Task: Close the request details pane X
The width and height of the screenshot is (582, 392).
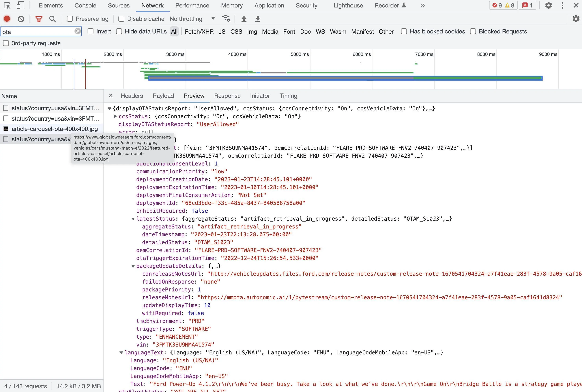Action: (111, 95)
